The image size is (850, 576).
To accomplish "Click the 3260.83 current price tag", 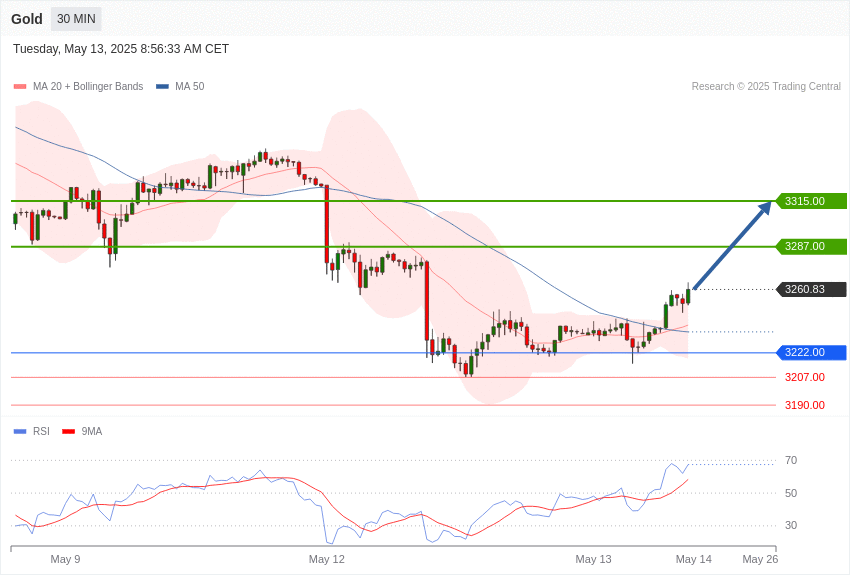I will pyautogui.click(x=812, y=289).
